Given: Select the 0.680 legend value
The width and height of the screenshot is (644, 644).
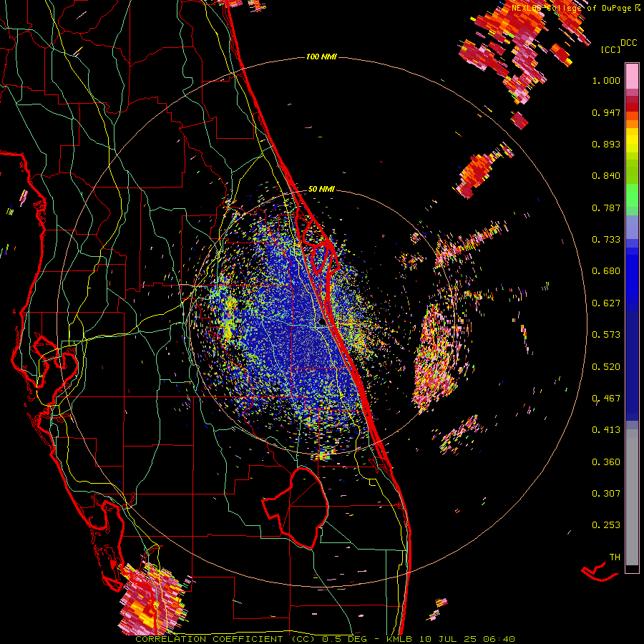Looking at the screenshot, I should point(606,271).
